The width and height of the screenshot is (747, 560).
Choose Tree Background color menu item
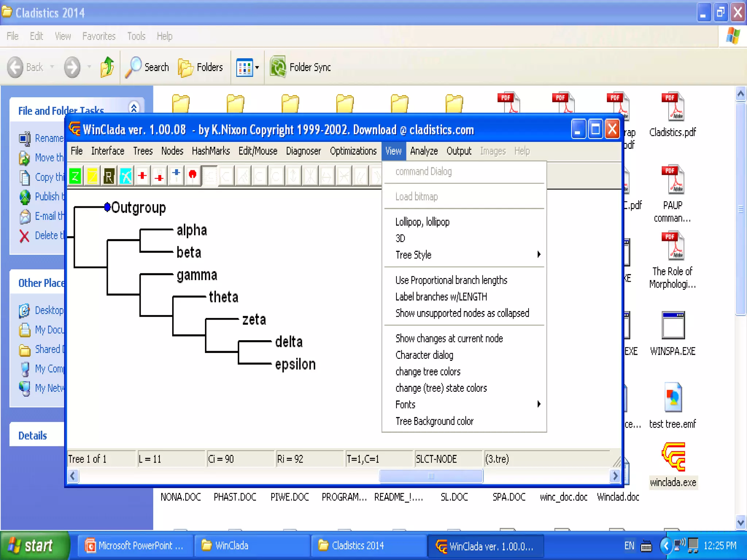pyautogui.click(x=434, y=421)
